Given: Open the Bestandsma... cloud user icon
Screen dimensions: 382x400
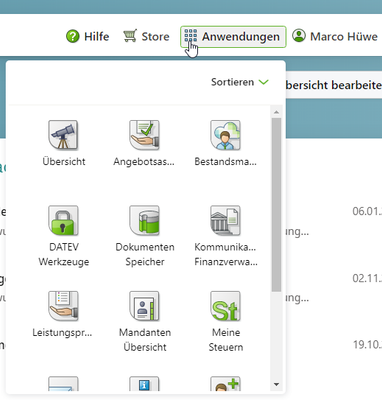Looking at the screenshot, I should point(225,135).
